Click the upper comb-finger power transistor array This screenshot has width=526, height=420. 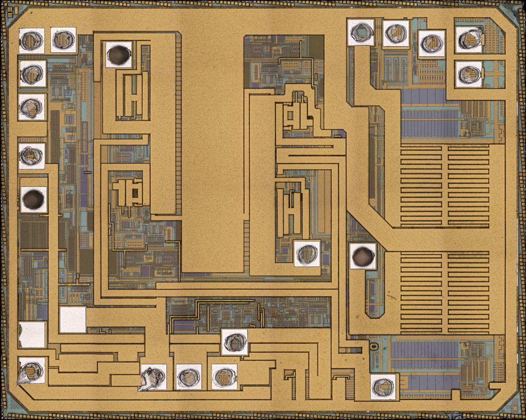coord(444,185)
